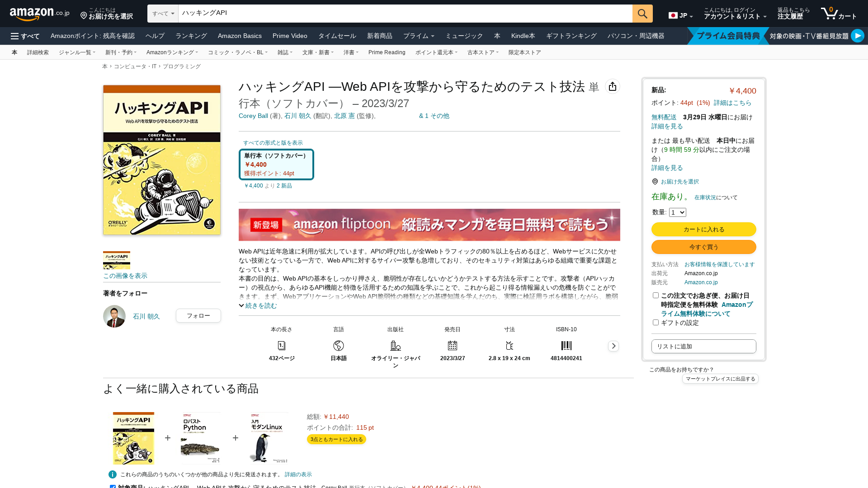Viewport: 868px width, 488px height.
Task: Expand the 新刊・予約 dropdown
Action: [121, 52]
